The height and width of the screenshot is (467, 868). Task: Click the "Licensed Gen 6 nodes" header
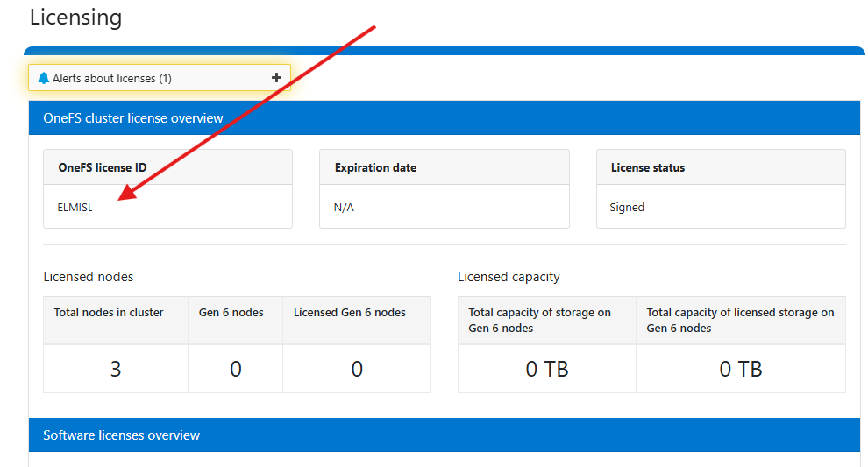click(x=350, y=312)
